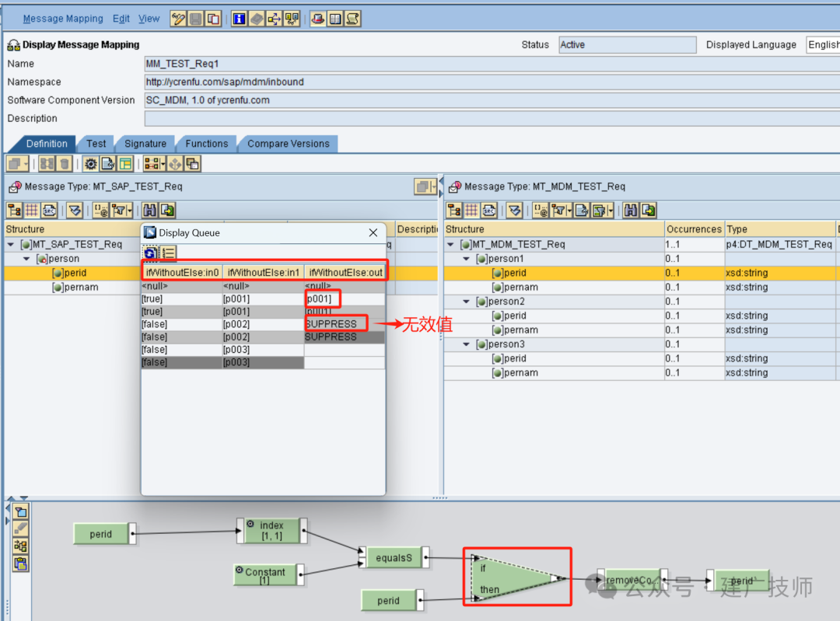Click binoculars search icon in target toolbar

click(x=631, y=211)
